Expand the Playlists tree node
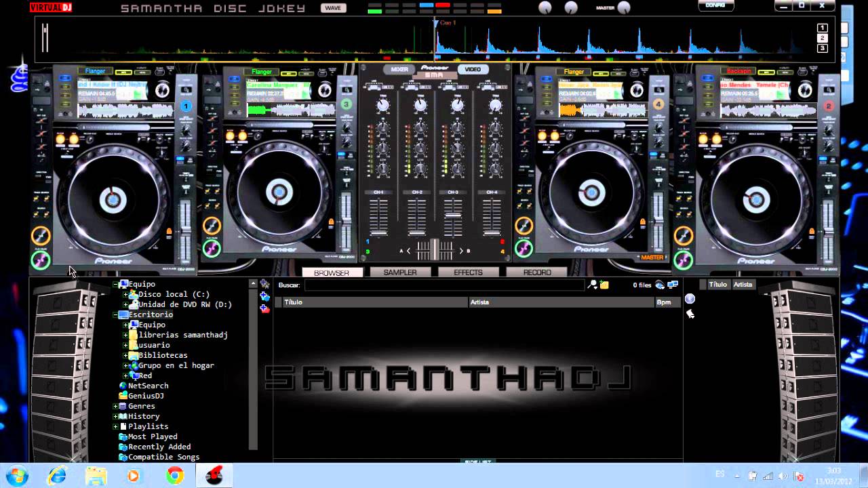 click(115, 427)
